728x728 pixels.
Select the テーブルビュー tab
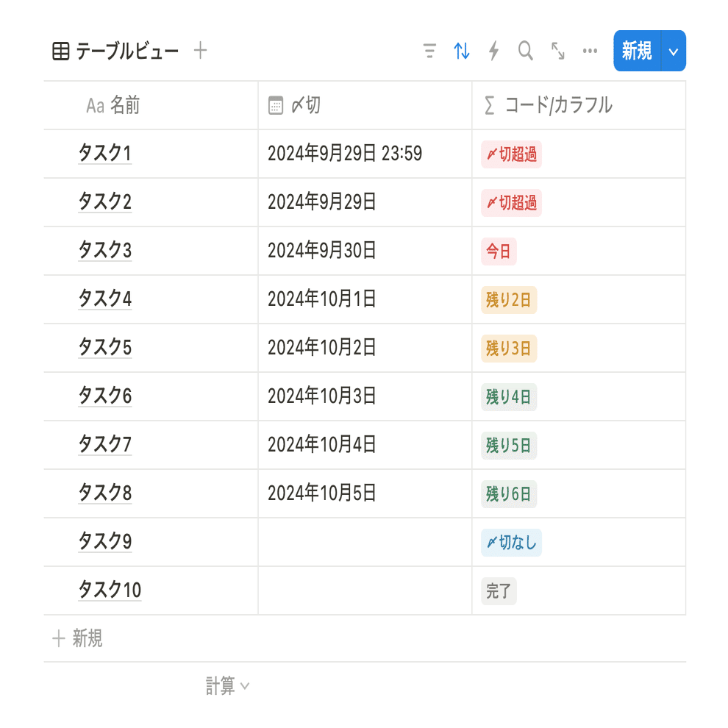tap(115, 51)
